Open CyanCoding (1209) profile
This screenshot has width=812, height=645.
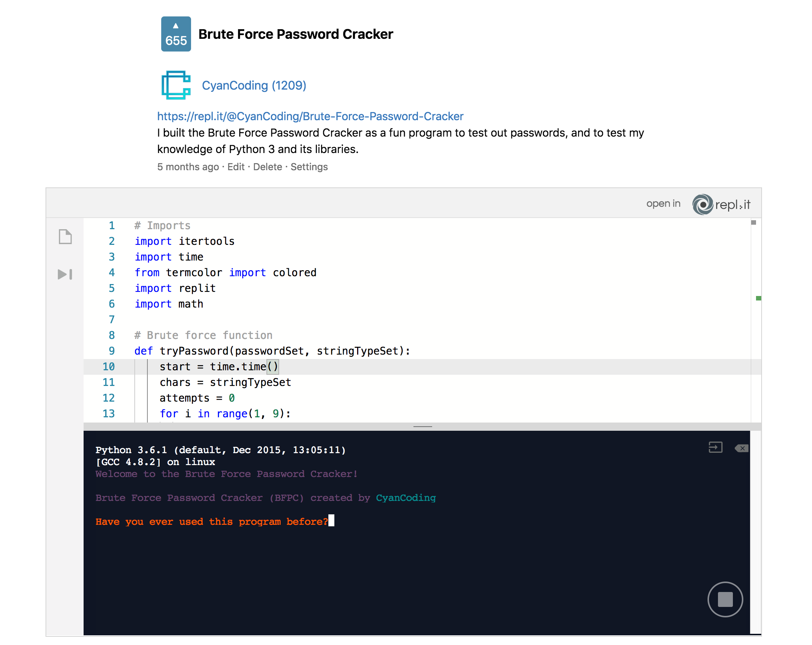point(254,85)
